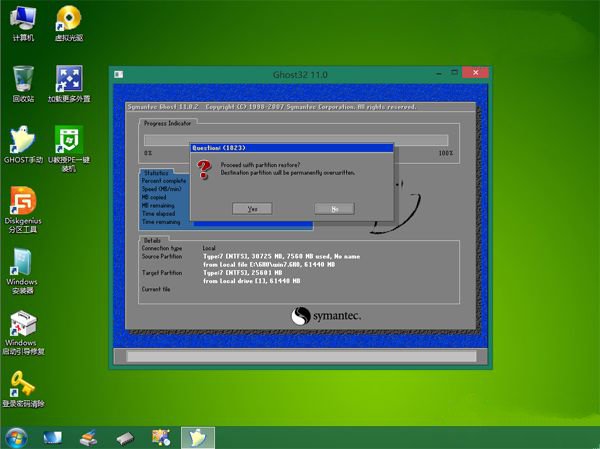
Task: Launch the U教授PE一键装机 shortcut
Action: click(x=69, y=149)
